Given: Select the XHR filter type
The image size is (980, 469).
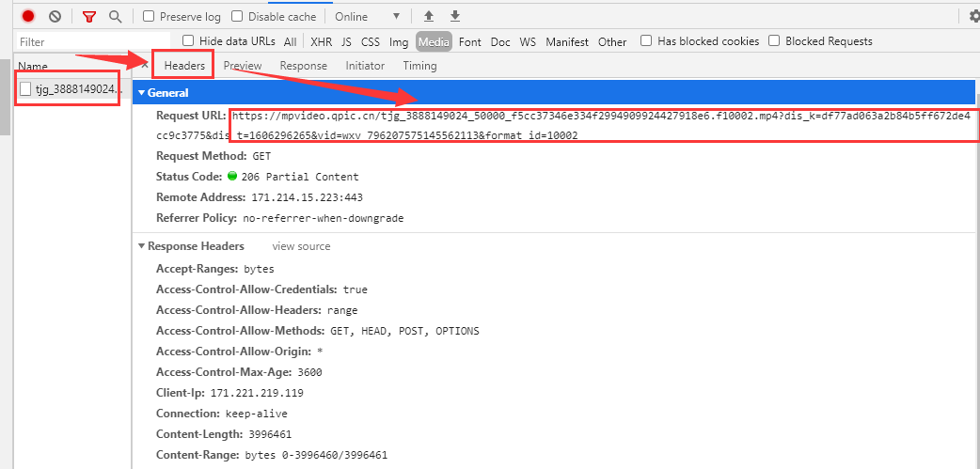Looking at the screenshot, I should tap(321, 41).
